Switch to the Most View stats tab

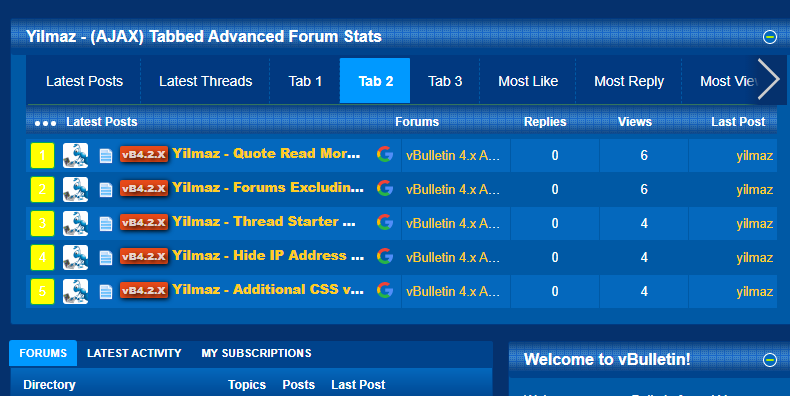click(728, 81)
